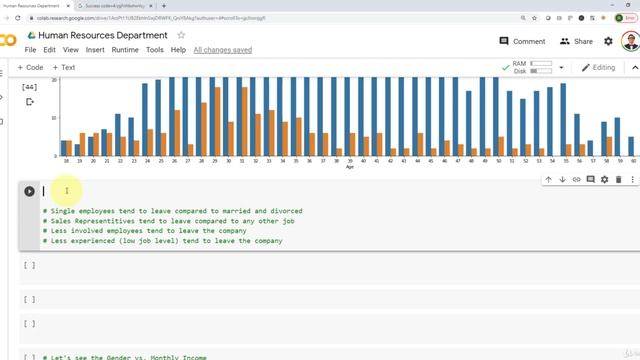Viewport: 640px width, 360px height.
Task: Add a comment to this cell
Action: coord(590,180)
